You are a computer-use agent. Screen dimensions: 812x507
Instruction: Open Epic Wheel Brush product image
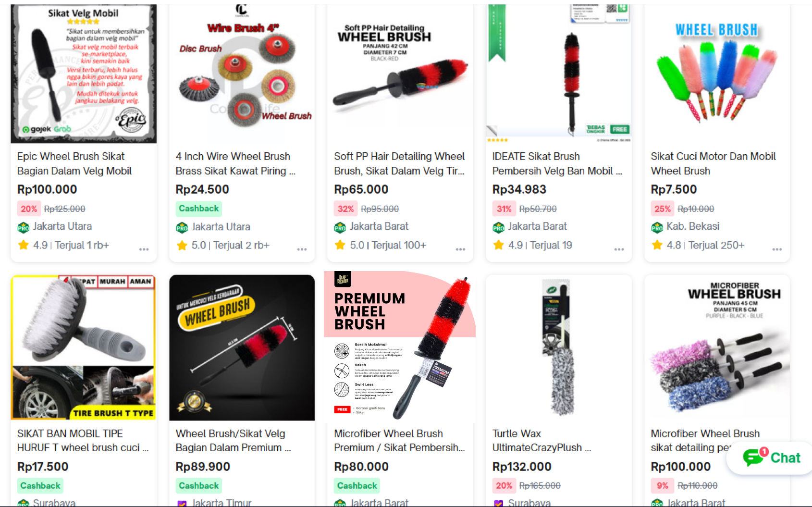click(x=84, y=74)
